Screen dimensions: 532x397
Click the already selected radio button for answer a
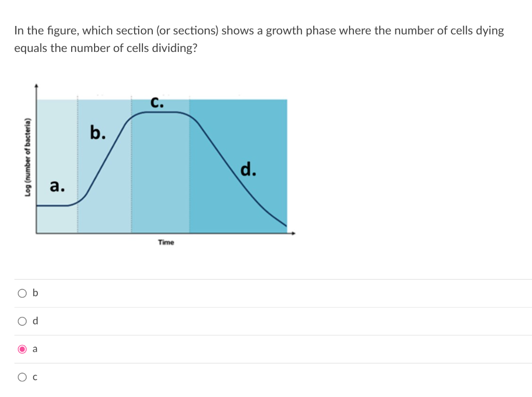point(22,349)
